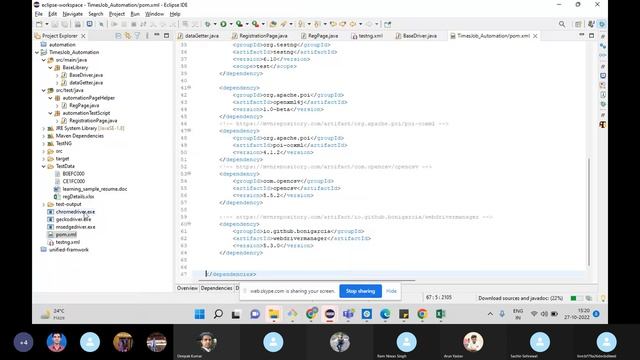The height and width of the screenshot is (360, 640).
Task: Open the New file toolbar icon
Action: 39,24
